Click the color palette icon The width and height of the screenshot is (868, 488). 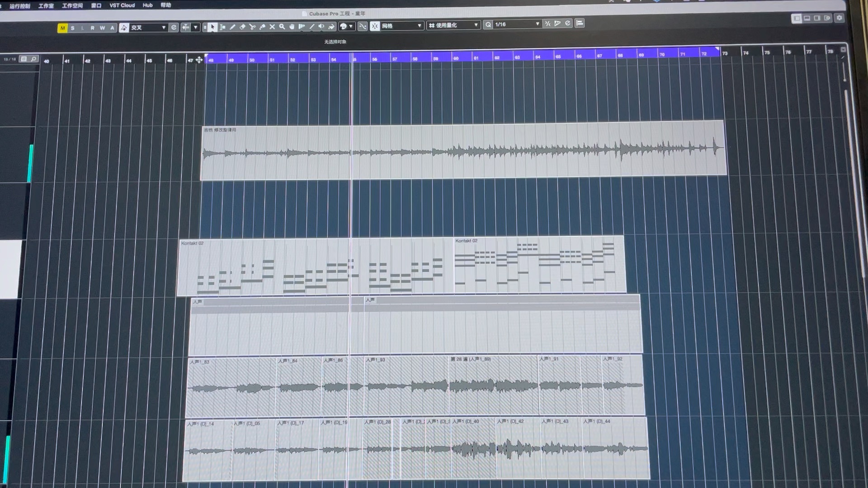pyautogui.click(x=343, y=27)
